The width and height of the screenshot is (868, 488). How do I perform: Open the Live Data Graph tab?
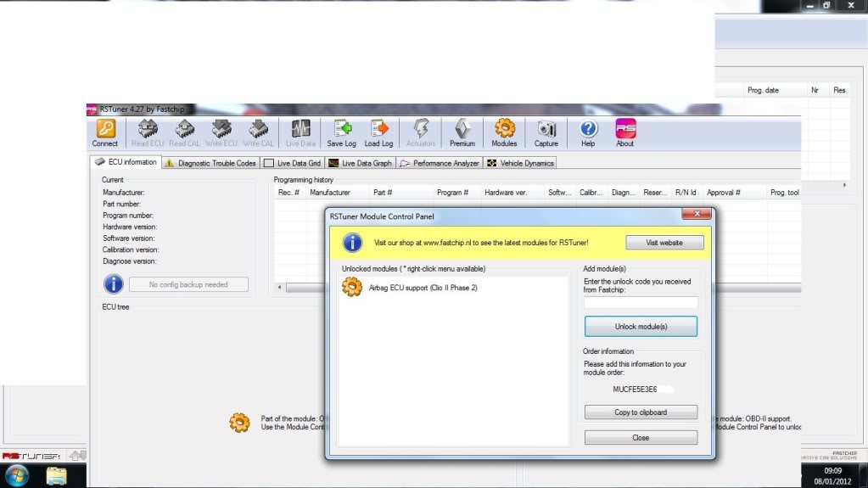pyautogui.click(x=361, y=163)
